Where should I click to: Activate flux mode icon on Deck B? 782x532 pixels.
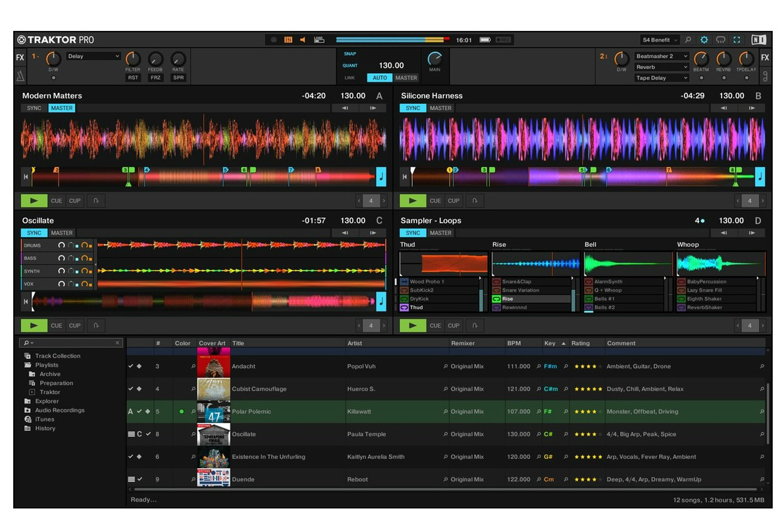(x=475, y=201)
